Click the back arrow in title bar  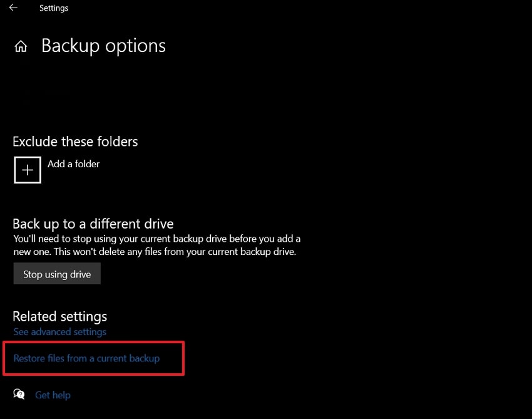coord(13,8)
